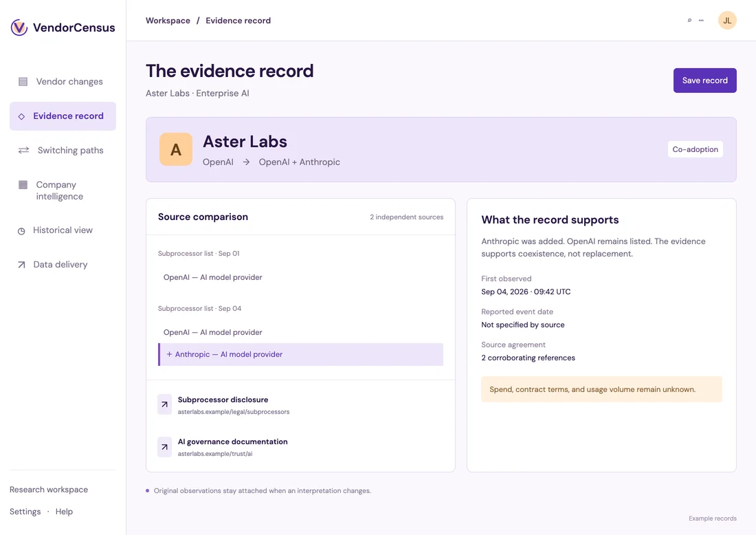Click Workspace breadcrumb link
Image resolution: width=756 pixels, height=535 pixels.
click(x=168, y=21)
